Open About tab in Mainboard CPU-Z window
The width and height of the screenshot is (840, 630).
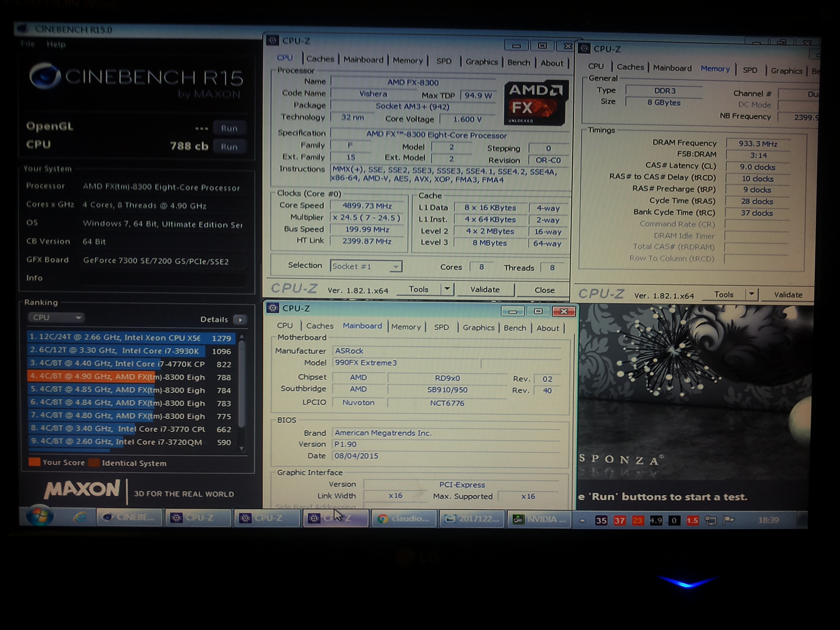tap(548, 328)
